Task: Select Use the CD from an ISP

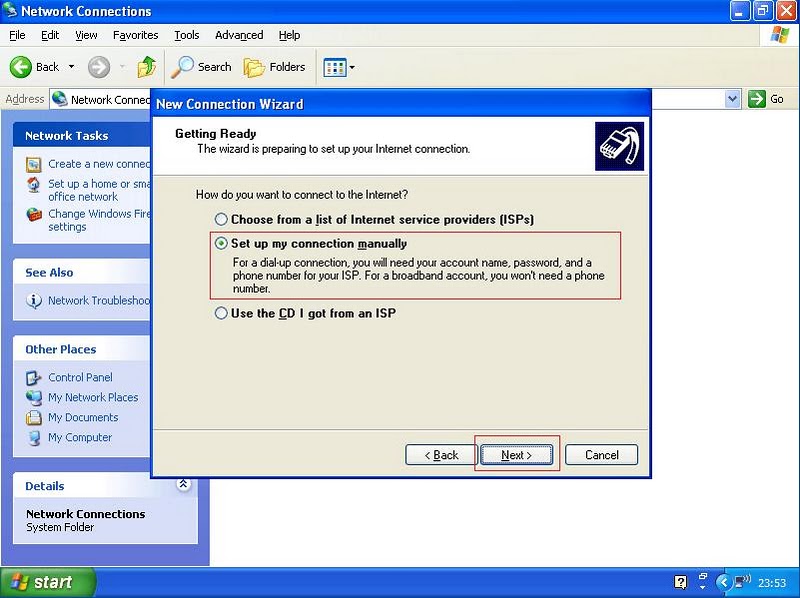Action: 221,313
